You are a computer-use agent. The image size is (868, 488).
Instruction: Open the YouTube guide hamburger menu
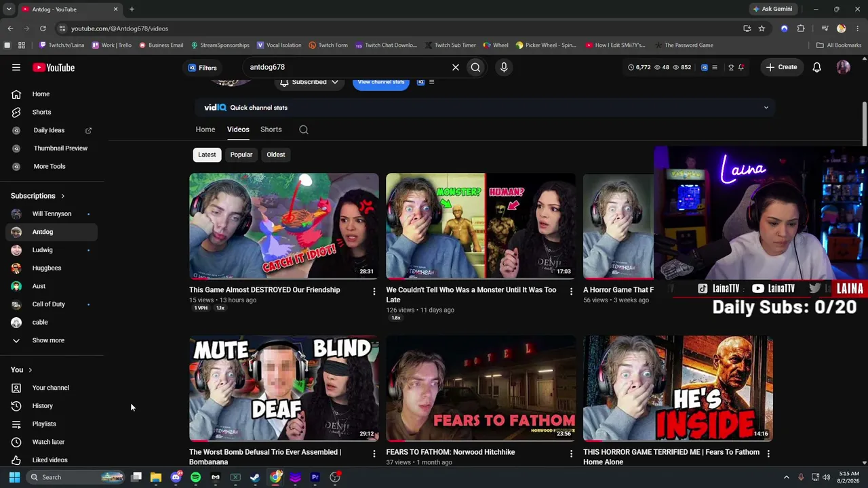click(x=16, y=67)
